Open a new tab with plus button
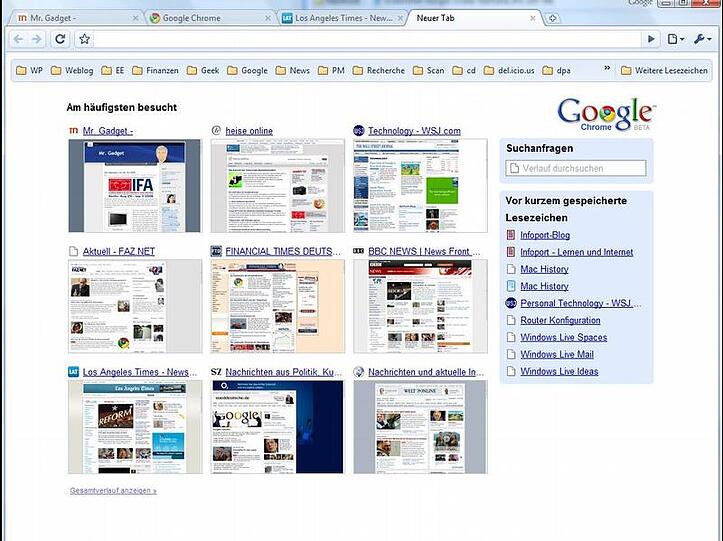Image resolution: width=723 pixels, height=541 pixels. coord(552,18)
